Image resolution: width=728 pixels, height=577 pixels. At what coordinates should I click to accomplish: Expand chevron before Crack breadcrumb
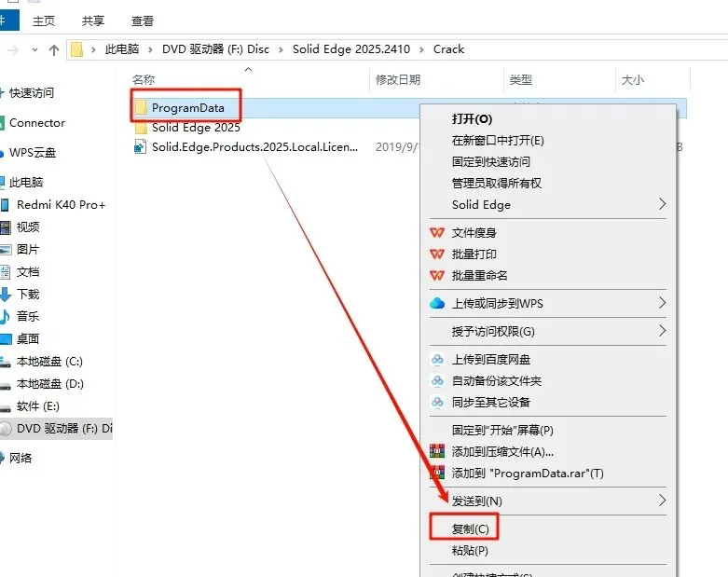pos(421,49)
